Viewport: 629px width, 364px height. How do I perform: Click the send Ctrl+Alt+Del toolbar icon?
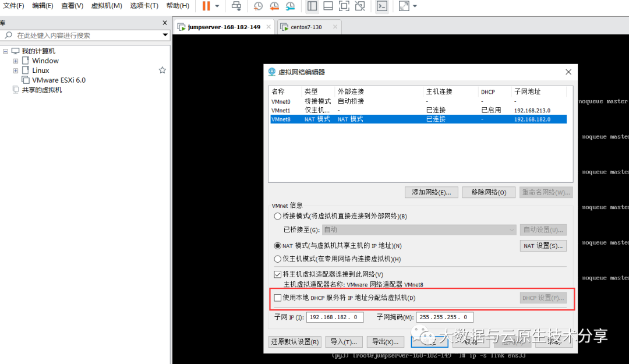(x=236, y=6)
